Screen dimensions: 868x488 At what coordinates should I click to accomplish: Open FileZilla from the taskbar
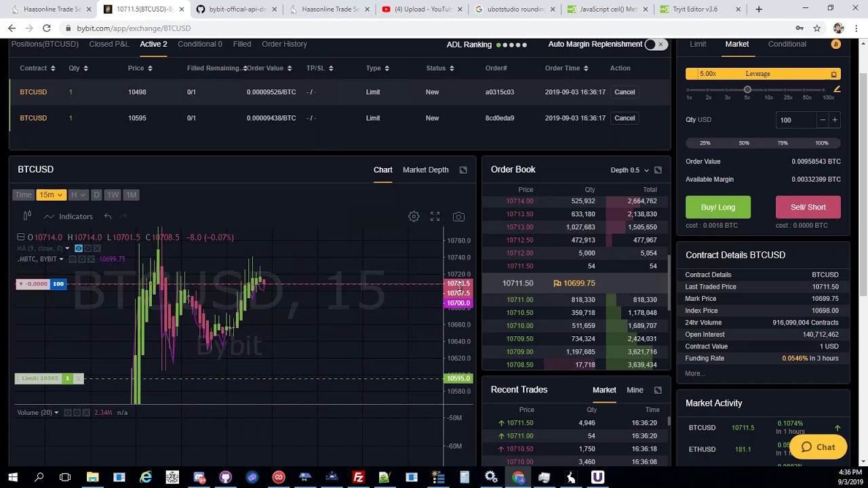[358, 477]
